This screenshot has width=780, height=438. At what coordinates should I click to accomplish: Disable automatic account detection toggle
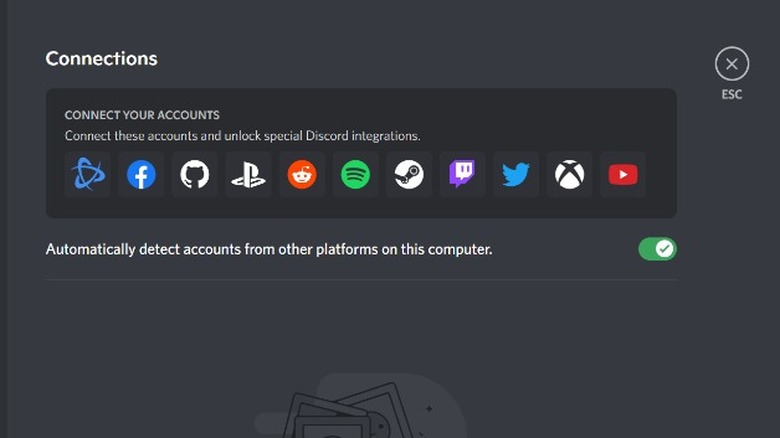click(x=657, y=249)
